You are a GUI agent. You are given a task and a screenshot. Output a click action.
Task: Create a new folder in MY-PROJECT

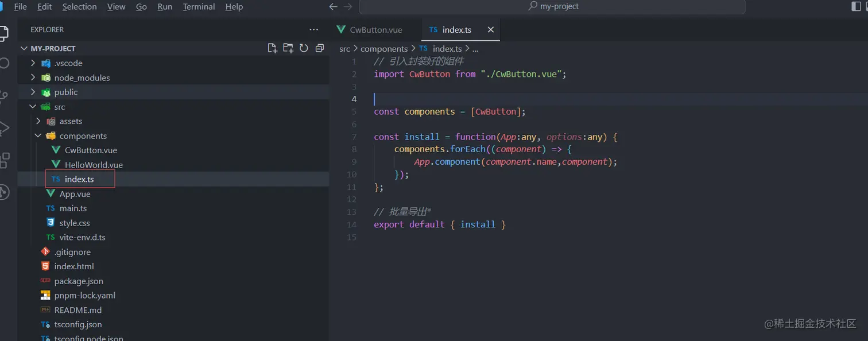[288, 48]
